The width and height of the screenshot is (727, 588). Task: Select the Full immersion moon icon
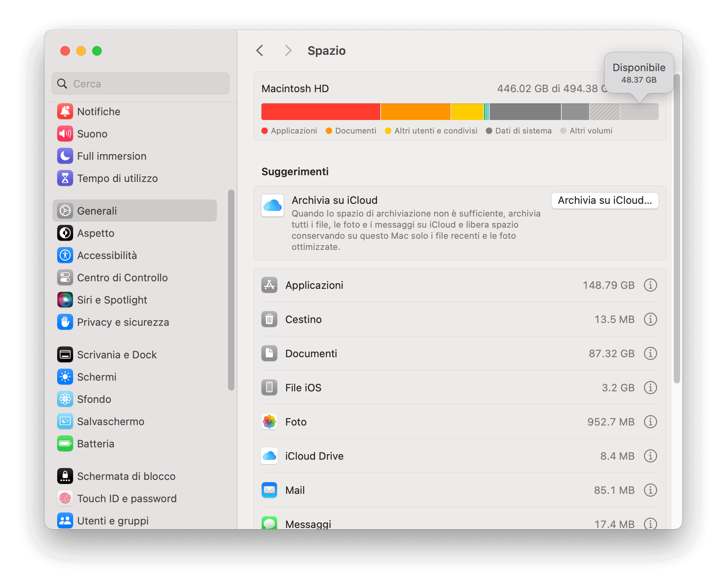(65, 156)
